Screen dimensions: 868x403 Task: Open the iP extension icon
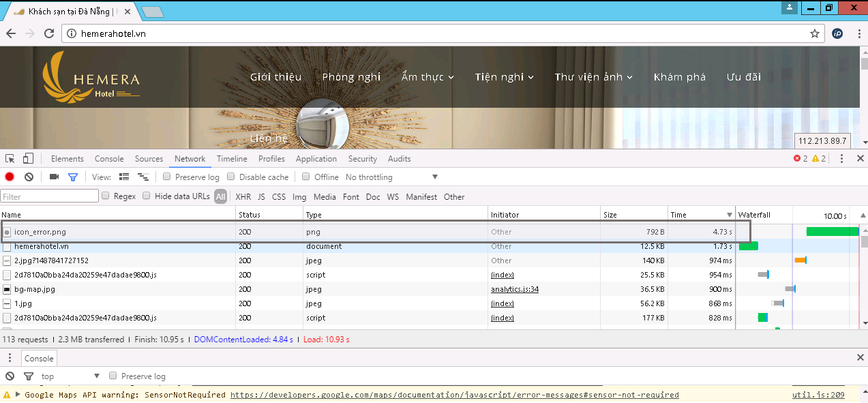[x=837, y=33]
